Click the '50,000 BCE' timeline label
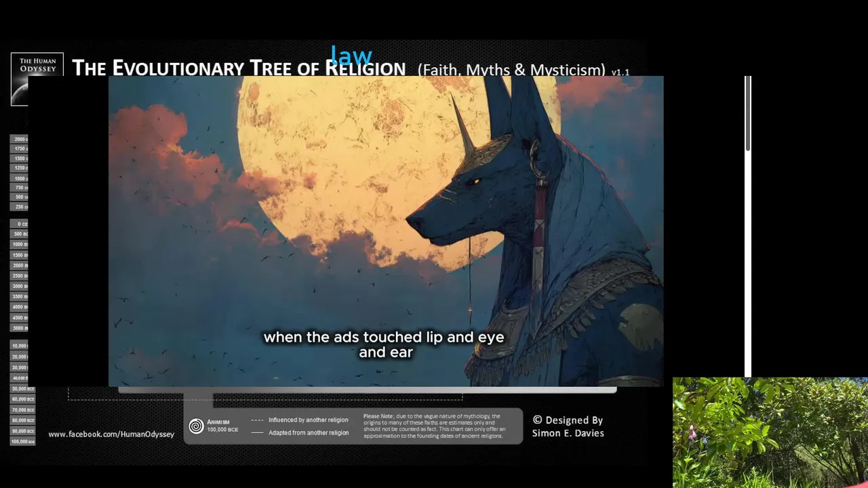 coord(22,389)
